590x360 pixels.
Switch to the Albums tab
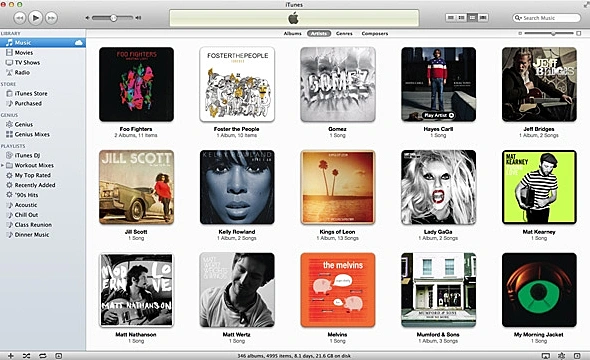pos(292,33)
